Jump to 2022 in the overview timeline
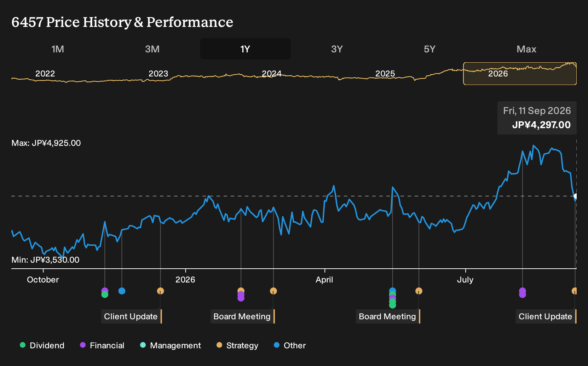The width and height of the screenshot is (588, 366). coord(45,74)
